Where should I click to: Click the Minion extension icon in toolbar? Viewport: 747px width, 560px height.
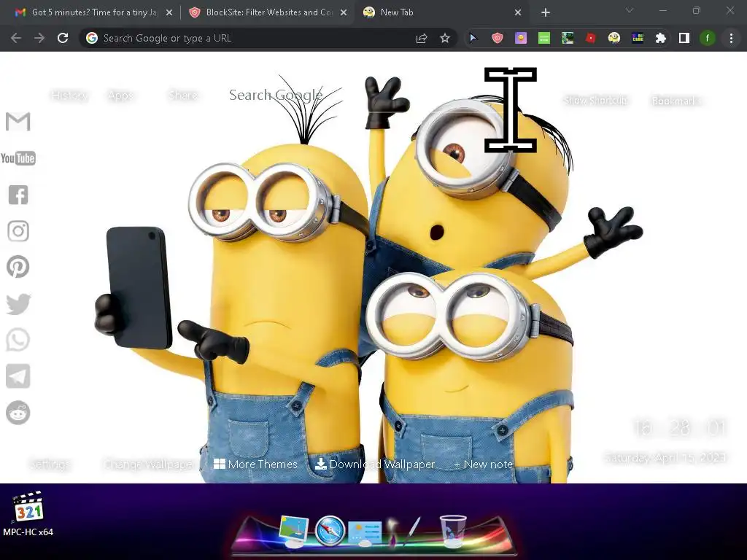pos(614,38)
